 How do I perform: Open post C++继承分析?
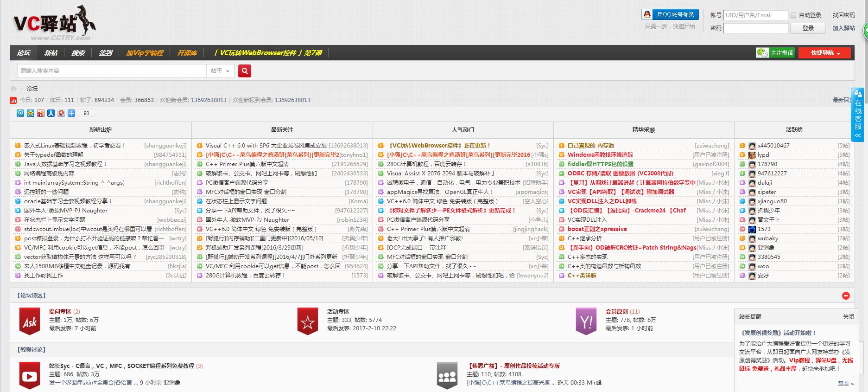pos(585,238)
